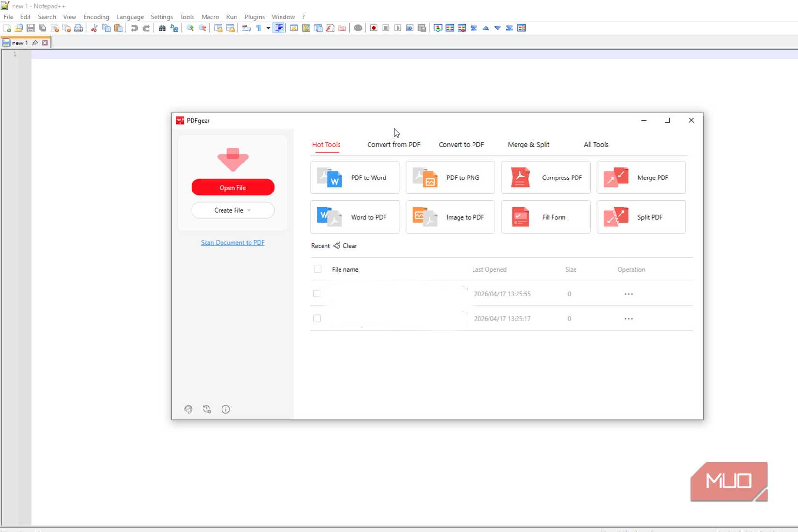The height and width of the screenshot is (532, 798).
Task: Click the Merge PDF tool tile
Action: 641,177
